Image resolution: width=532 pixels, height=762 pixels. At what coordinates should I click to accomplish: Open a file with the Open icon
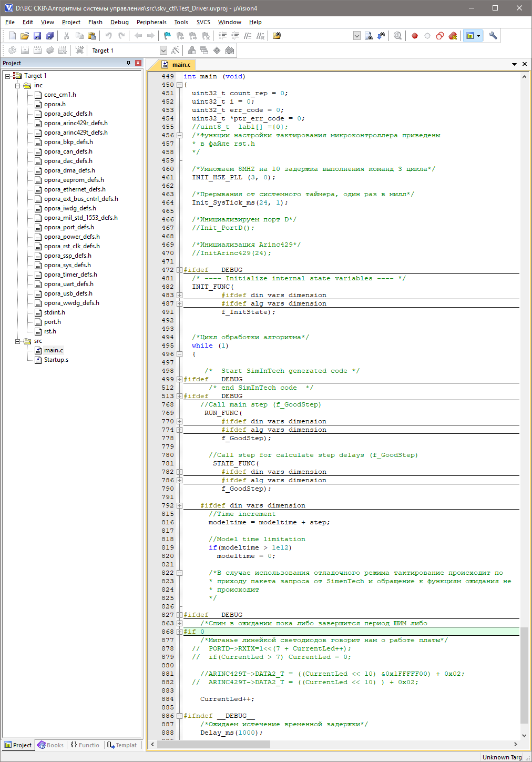point(25,36)
